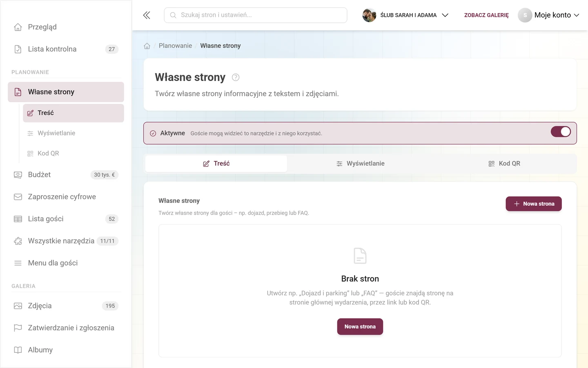Open Zdjęcia in the gallery section

coord(66,306)
